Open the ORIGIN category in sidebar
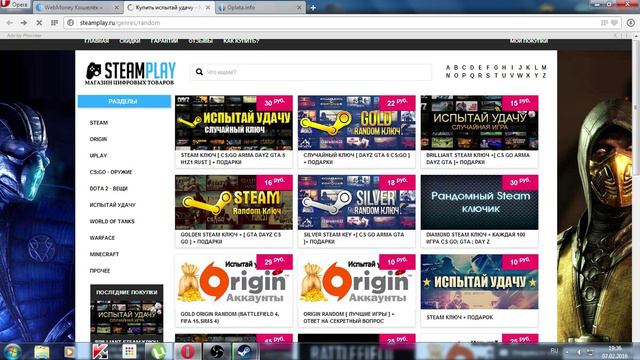Screen dimensions: 640x360 coord(98,139)
